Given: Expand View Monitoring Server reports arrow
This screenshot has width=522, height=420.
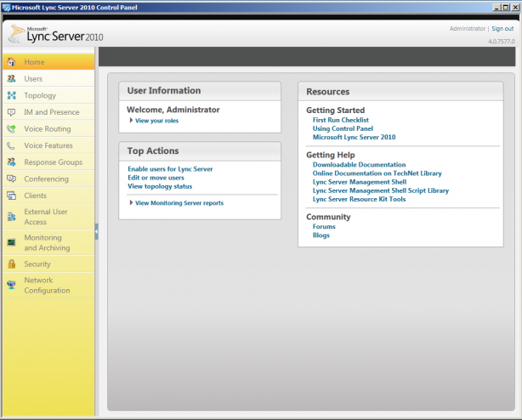Looking at the screenshot, I should tap(131, 202).
